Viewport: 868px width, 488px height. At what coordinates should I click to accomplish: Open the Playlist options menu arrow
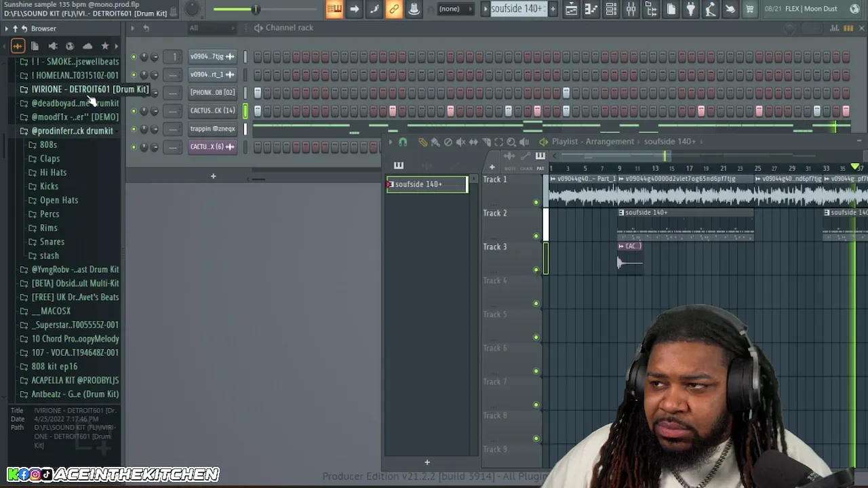[390, 142]
